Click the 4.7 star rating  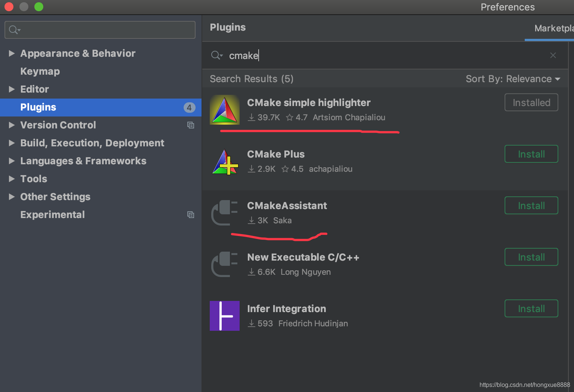297,118
